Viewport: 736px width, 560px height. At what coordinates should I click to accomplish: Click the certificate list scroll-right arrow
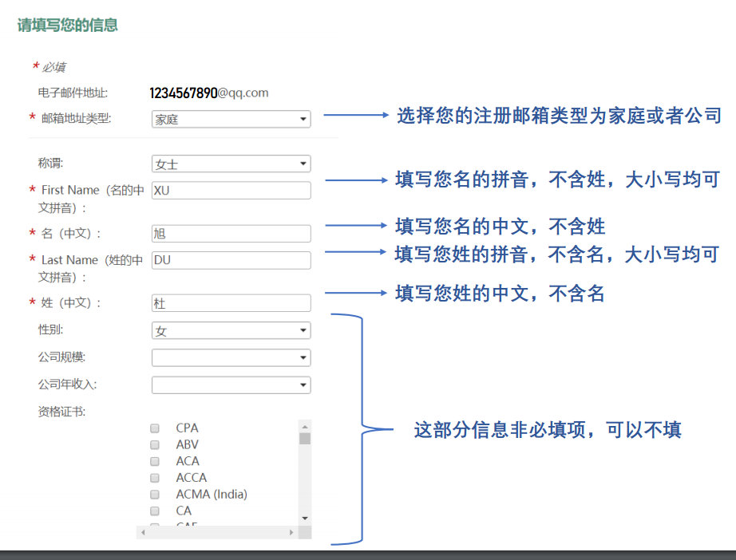point(291,532)
